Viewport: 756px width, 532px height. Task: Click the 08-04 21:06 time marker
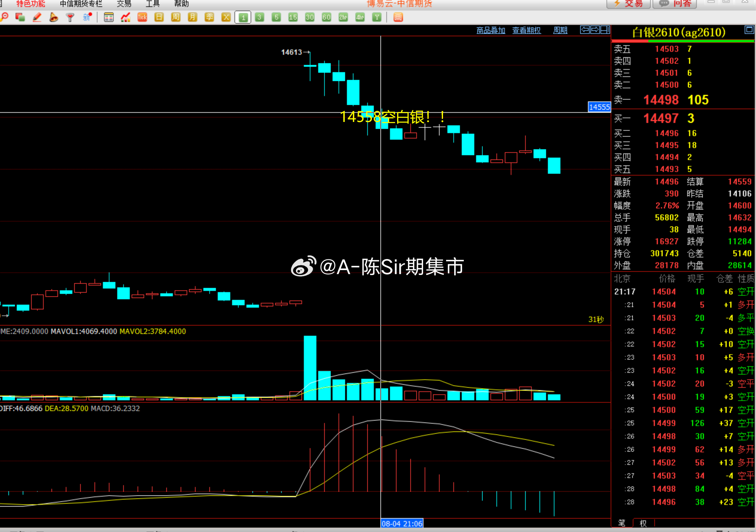coord(402,524)
